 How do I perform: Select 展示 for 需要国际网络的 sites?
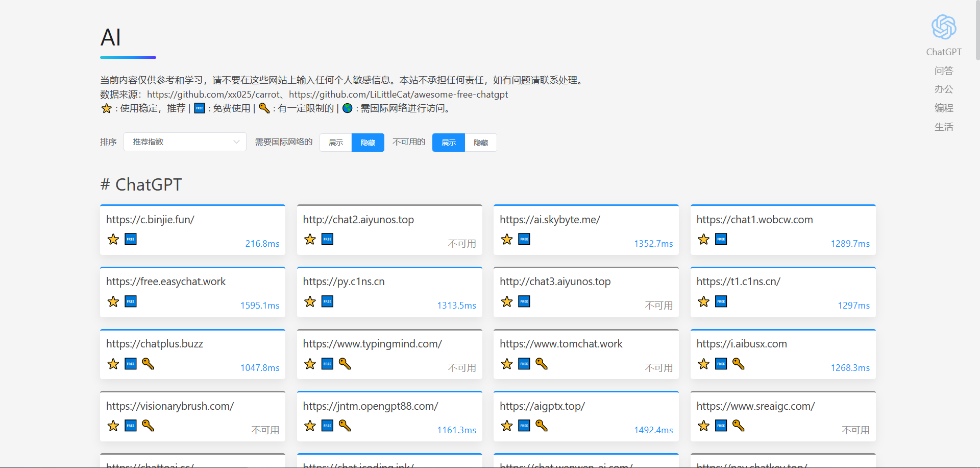pyautogui.click(x=336, y=143)
